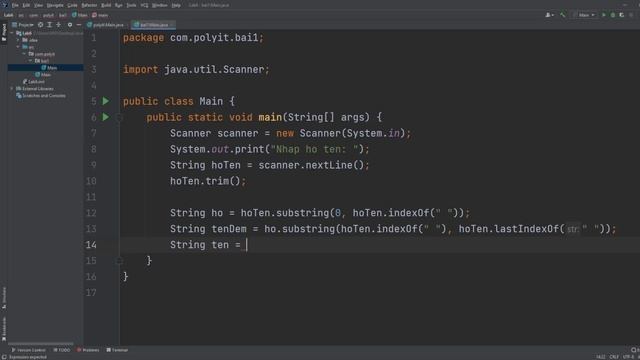
Task: Expand the .idea folder node
Action: 18,40
